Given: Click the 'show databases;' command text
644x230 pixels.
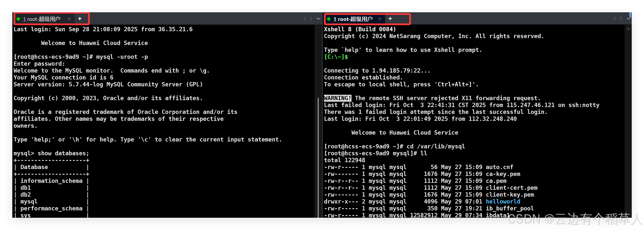Looking at the screenshot, I should [63, 153].
